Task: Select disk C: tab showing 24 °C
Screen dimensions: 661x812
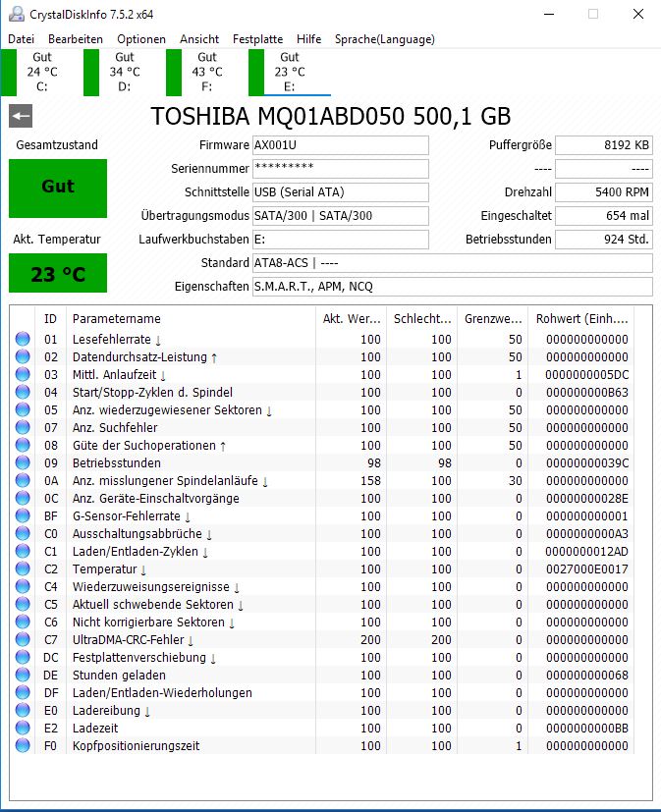Action: 41,72
